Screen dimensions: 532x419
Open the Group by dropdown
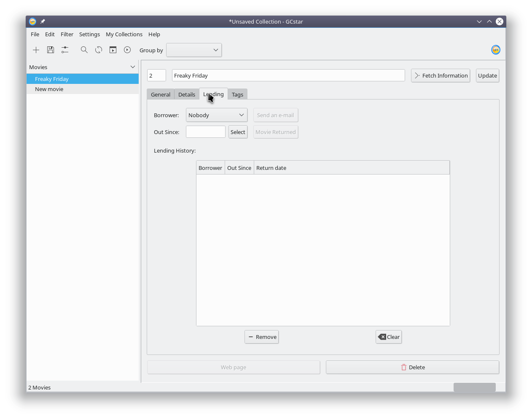(x=194, y=50)
